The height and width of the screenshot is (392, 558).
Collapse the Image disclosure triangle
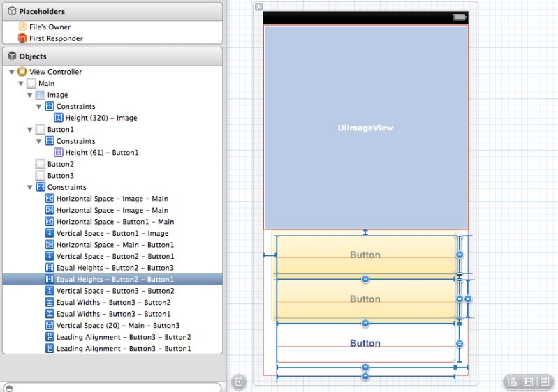(30, 95)
